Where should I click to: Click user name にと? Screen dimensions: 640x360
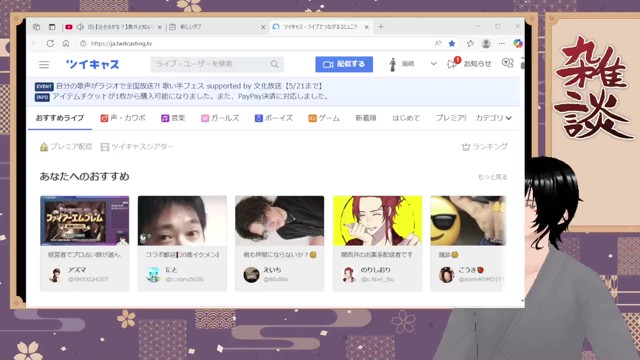click(172, 270)
